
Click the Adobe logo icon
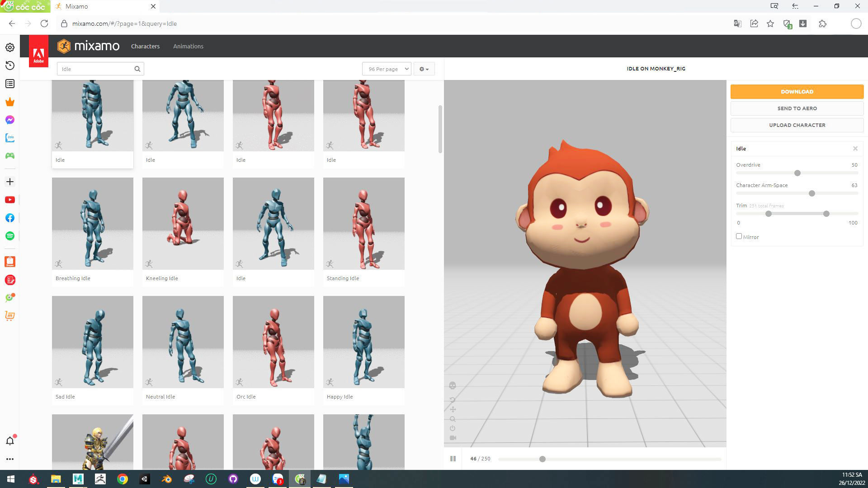38,51
